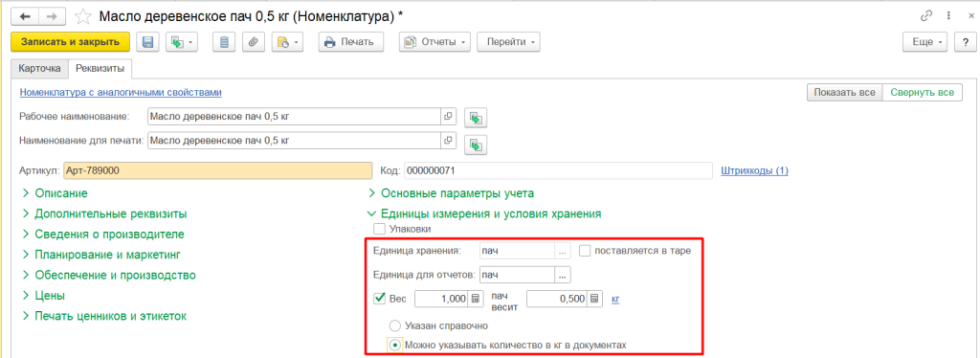Click the Рабочее наименование input field
The height and width of the screenshot is (358, 980).
pos(295,117)
